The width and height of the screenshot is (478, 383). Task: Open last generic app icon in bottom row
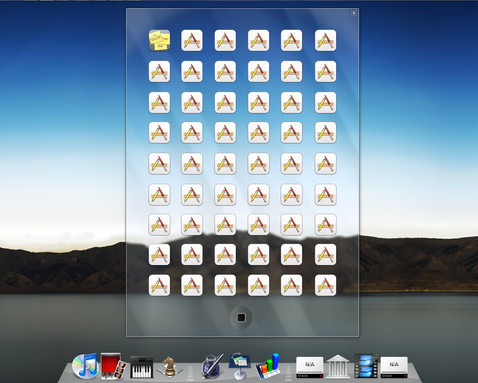tap(325, 285)
